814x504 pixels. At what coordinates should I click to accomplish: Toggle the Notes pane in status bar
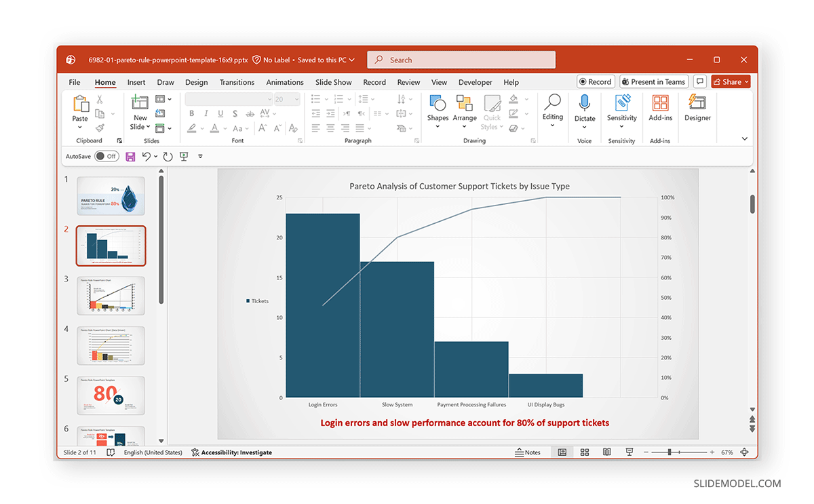[528, 452]
